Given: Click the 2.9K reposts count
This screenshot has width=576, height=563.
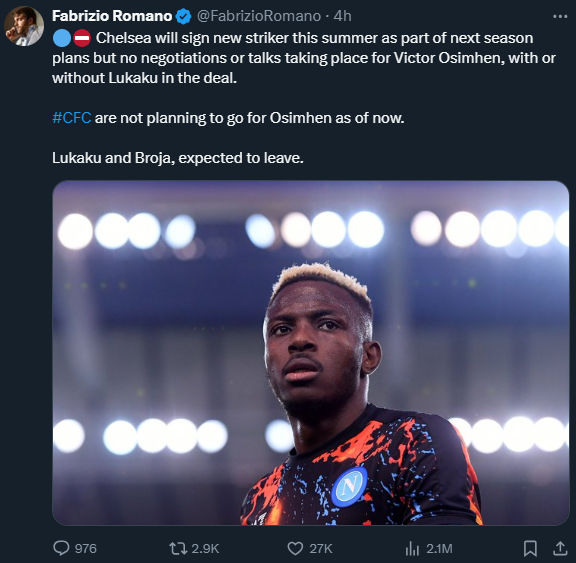Looking at the screenshot, I should (x=205, y=549).
